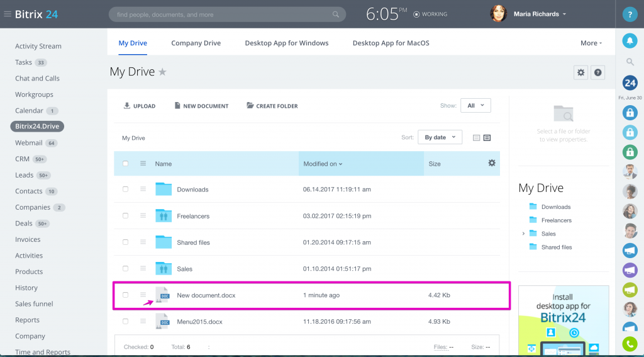Open the green lock icon in right sidebar

(x=630, y=151)
